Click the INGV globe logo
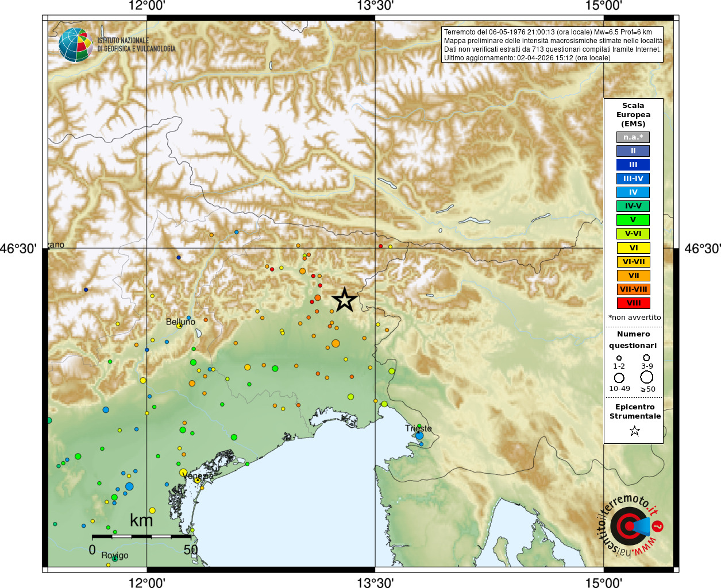This screenshot has height=588, width=721. 75,45
